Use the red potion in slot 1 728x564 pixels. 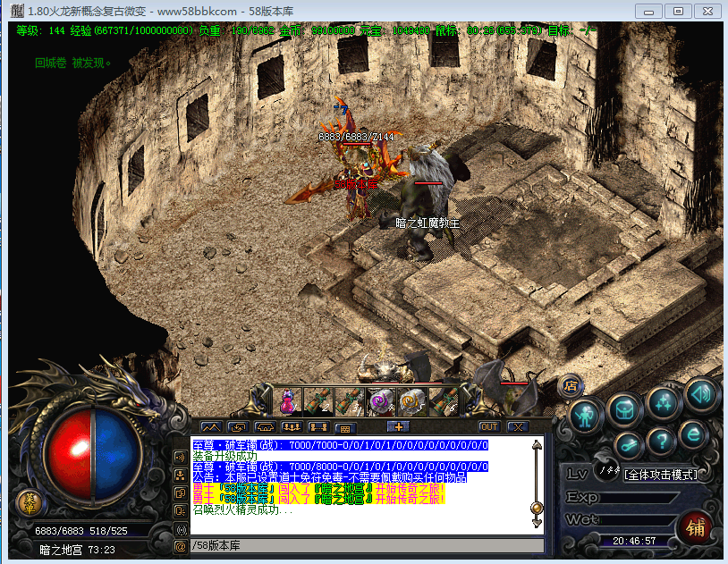288,400
